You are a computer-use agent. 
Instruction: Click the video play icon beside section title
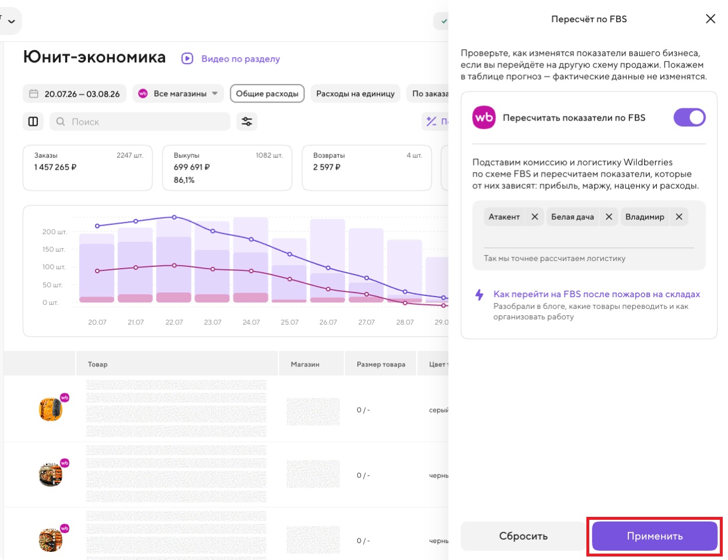pyautogui.click(x=187, y=58)
